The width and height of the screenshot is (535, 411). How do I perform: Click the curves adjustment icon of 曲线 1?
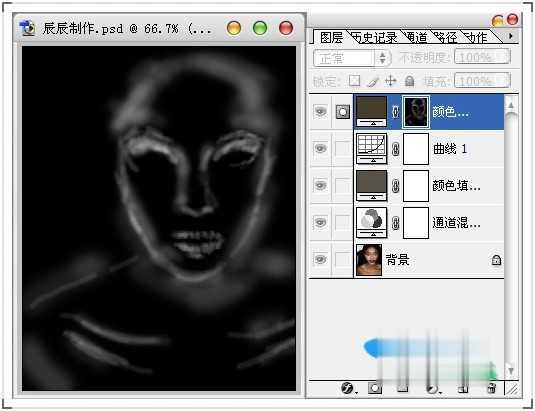371,148
